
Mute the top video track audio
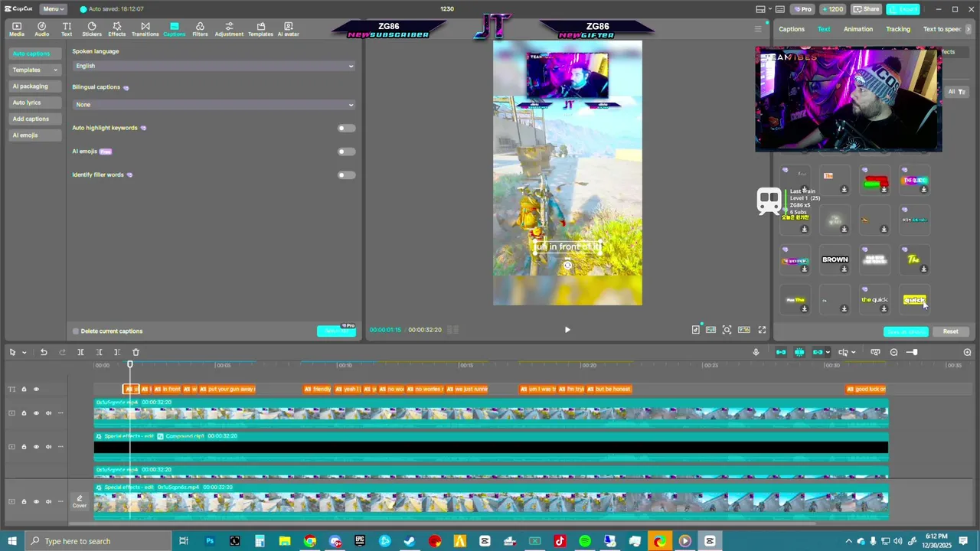(x=48, y=413)
